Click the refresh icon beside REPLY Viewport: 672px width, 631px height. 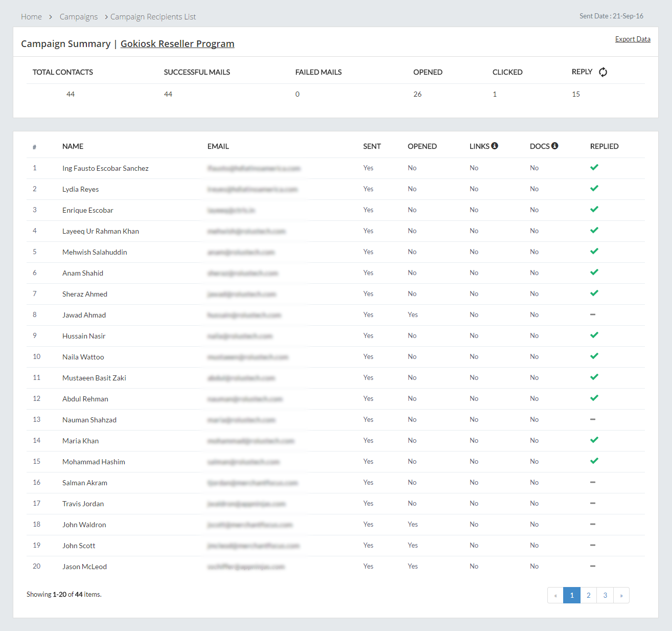click(x=603, y=72)
